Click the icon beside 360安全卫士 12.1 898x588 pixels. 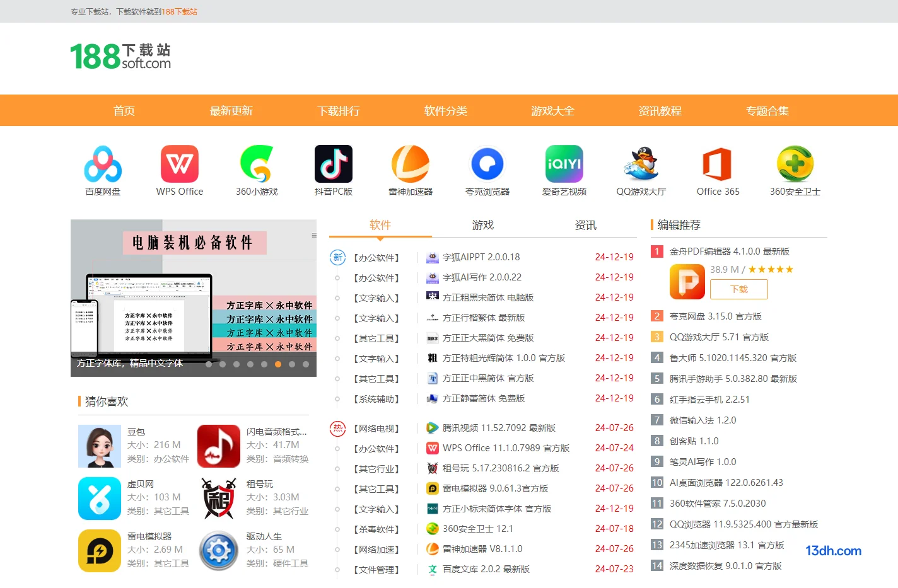pyautogui.click(x=433, y=529)
